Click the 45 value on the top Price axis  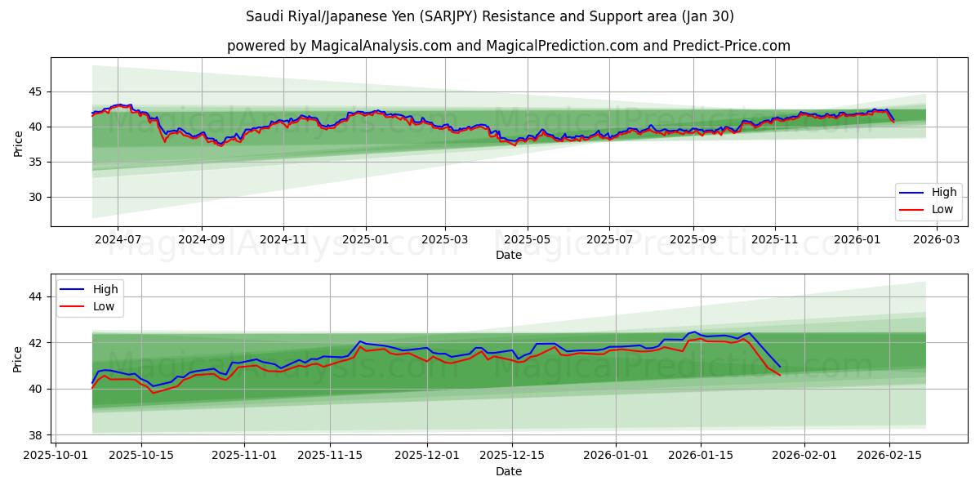pyautogui.click(x=38, y=91)
